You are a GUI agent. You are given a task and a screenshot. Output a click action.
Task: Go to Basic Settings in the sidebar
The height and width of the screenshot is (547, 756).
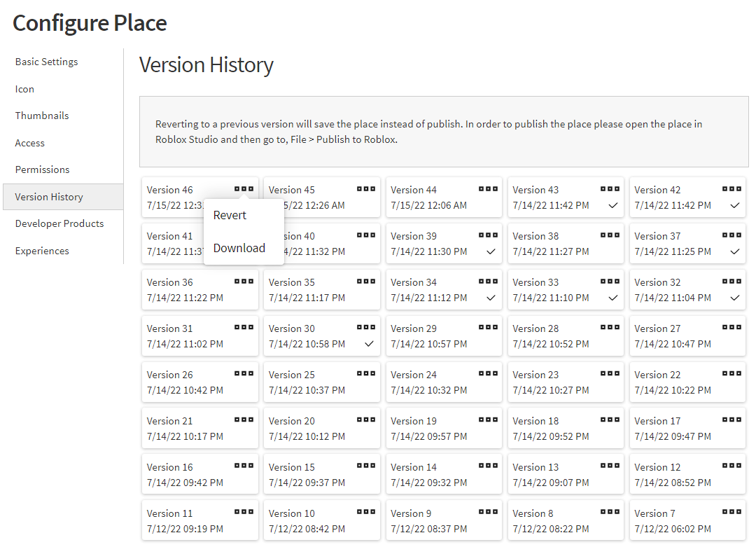[46, 62]
